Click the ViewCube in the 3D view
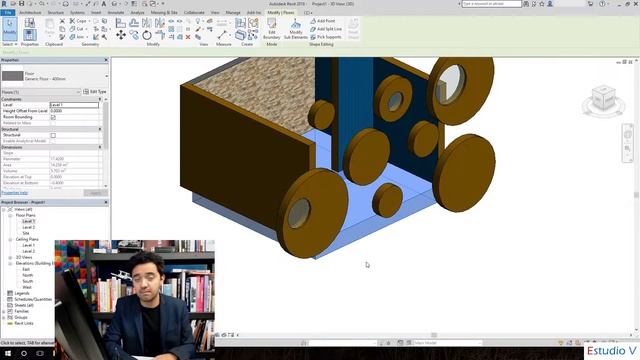 click(603, 98)
